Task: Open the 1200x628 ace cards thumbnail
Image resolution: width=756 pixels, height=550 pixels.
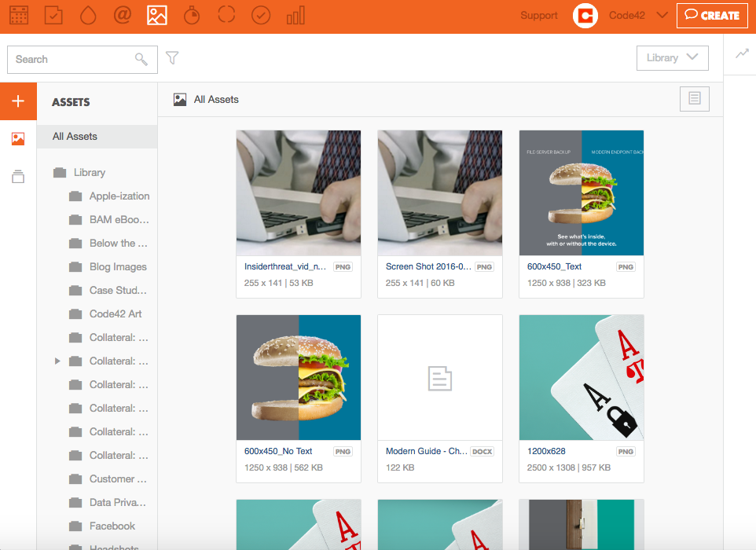Action: pyautogui.click(x=582, y=377)
